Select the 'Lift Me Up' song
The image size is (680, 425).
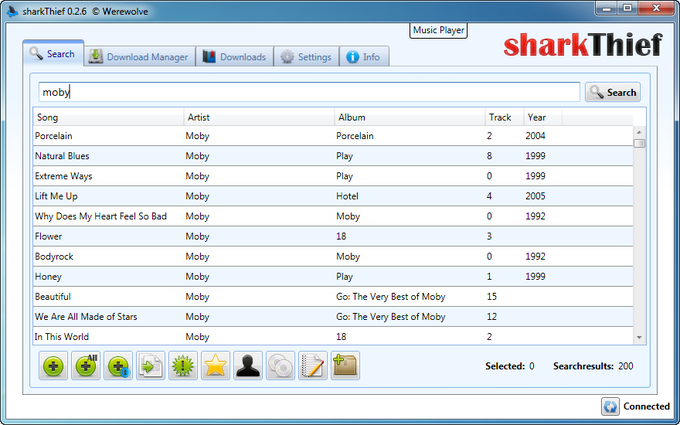(x=333, y=196)
